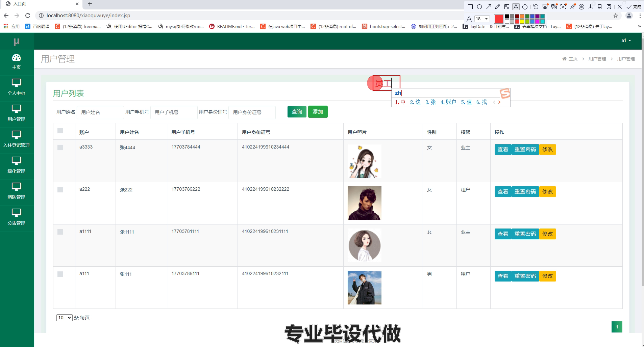
Task: Click 完成 to finish the screenshot
Action: [x=634, y=7]
